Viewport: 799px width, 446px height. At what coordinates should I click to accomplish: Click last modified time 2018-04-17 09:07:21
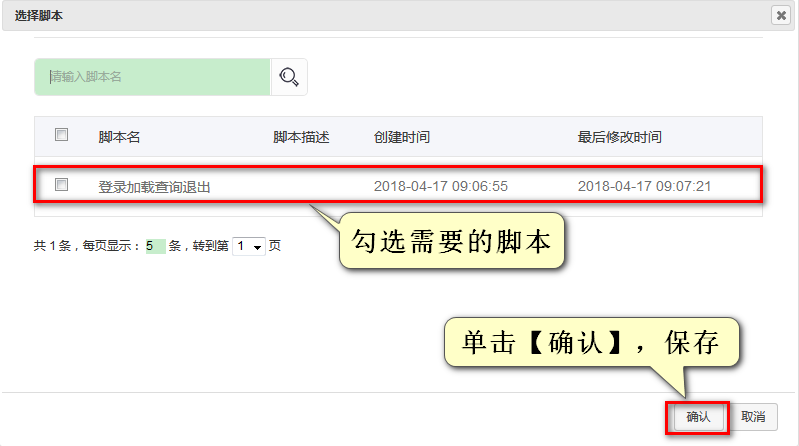644,186
